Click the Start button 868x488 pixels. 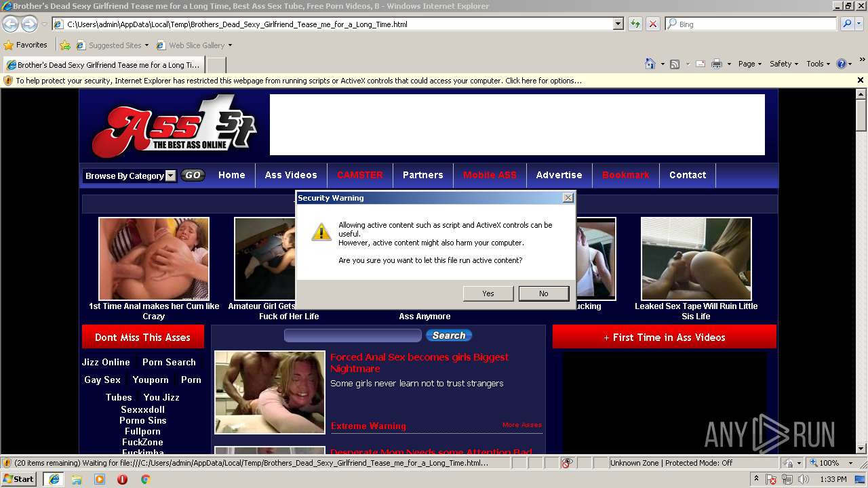(x=19, y=479)
